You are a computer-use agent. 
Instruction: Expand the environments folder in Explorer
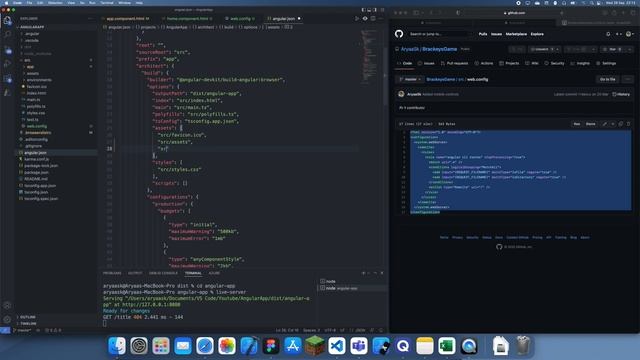coord(39,80)
